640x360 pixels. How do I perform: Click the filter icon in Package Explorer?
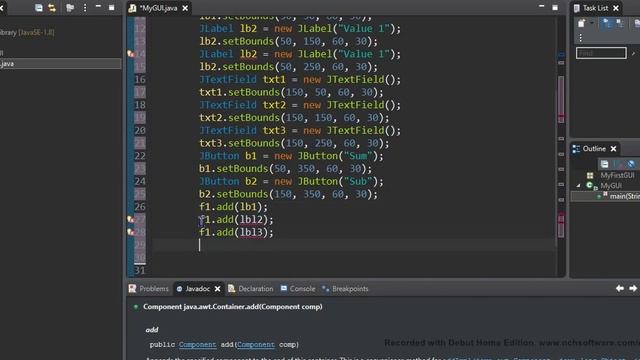(x=70, y=8)
